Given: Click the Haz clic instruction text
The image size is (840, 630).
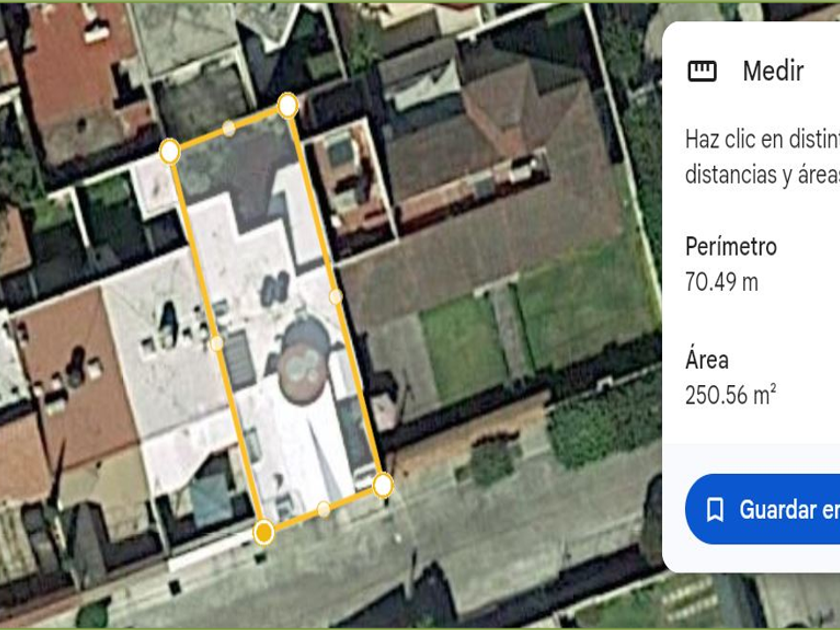Looking at the screenshot, I should coord(762,156).
